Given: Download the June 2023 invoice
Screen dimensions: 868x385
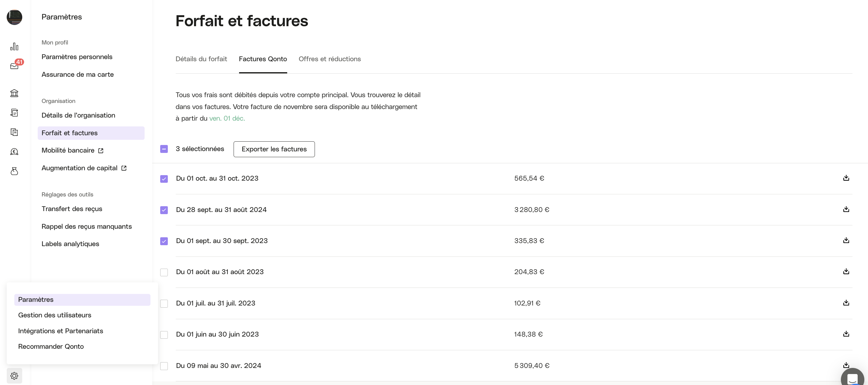Looking at the screenshot, I should (x=846, y=334).
